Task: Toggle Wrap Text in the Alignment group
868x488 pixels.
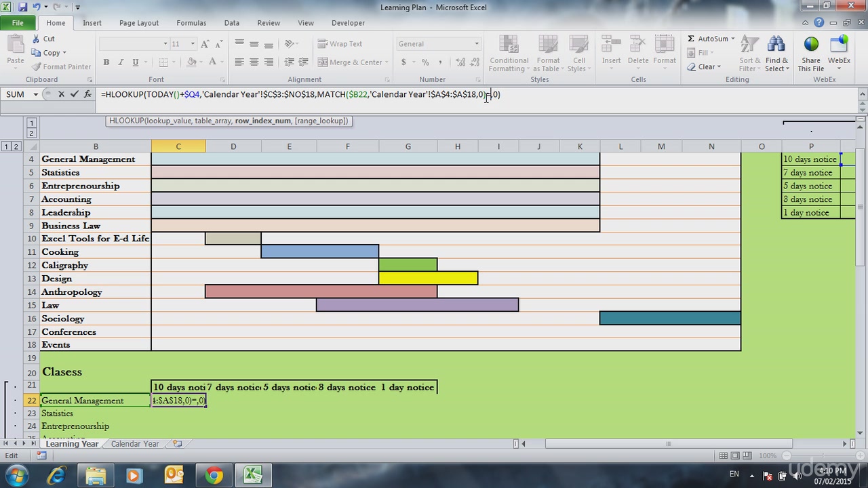Action: click(340, 43)
